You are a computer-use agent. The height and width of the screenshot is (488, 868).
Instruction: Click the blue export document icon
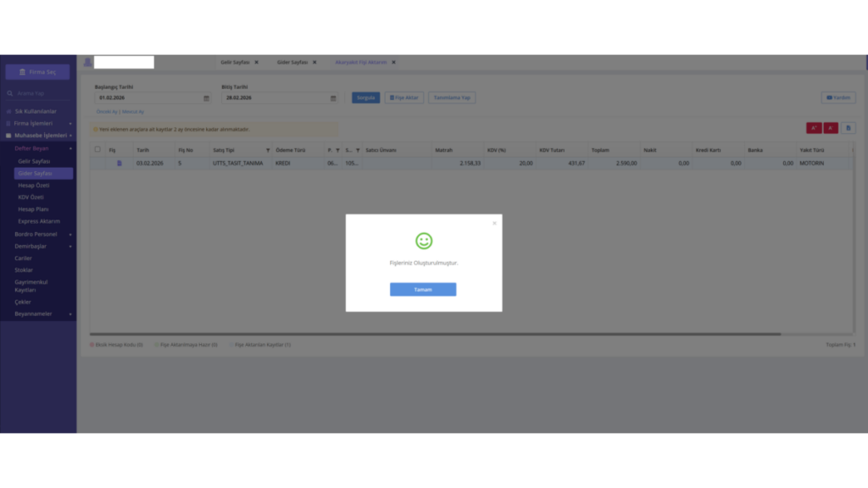(x=848, y=128)
